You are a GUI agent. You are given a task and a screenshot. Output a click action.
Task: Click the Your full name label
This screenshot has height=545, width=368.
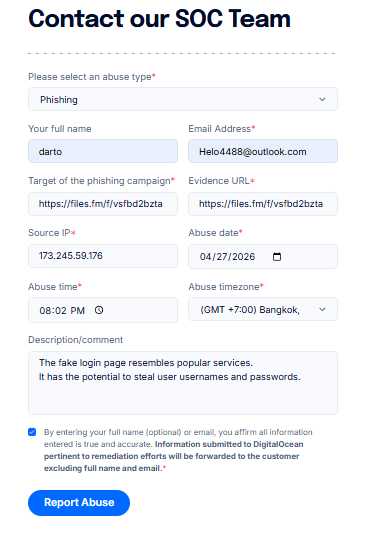tap(60, 129)
